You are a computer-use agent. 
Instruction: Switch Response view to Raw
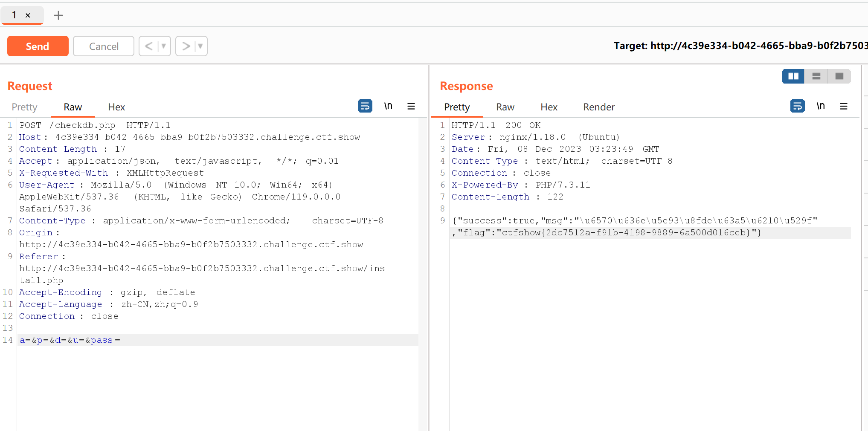505,107
